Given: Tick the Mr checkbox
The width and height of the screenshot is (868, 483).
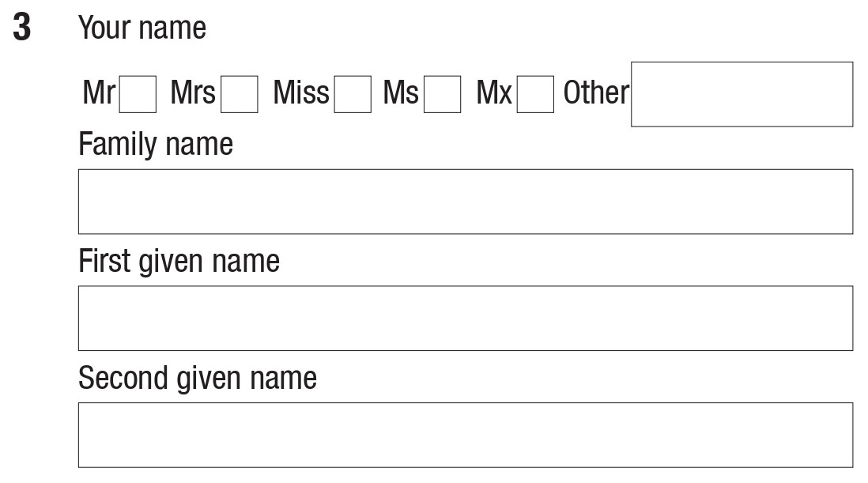Looking at the screenshot, I should coord(138,94).
